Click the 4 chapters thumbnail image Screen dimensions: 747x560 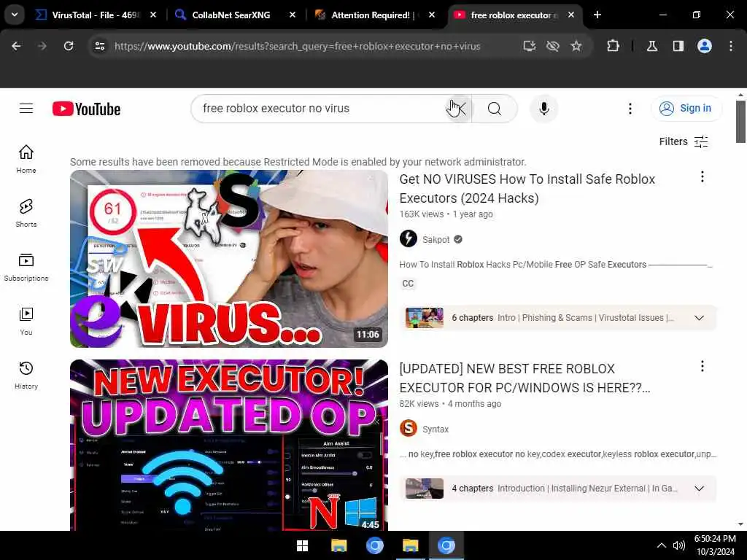tap(425, 489)
